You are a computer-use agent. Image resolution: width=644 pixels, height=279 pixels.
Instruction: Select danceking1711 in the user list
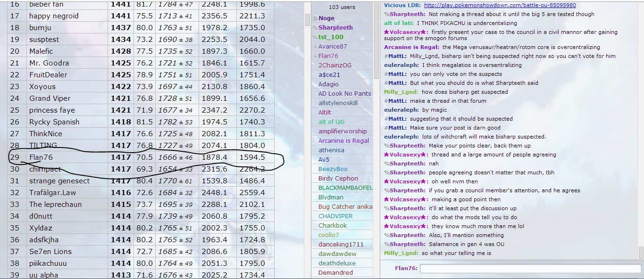[341, 245]
